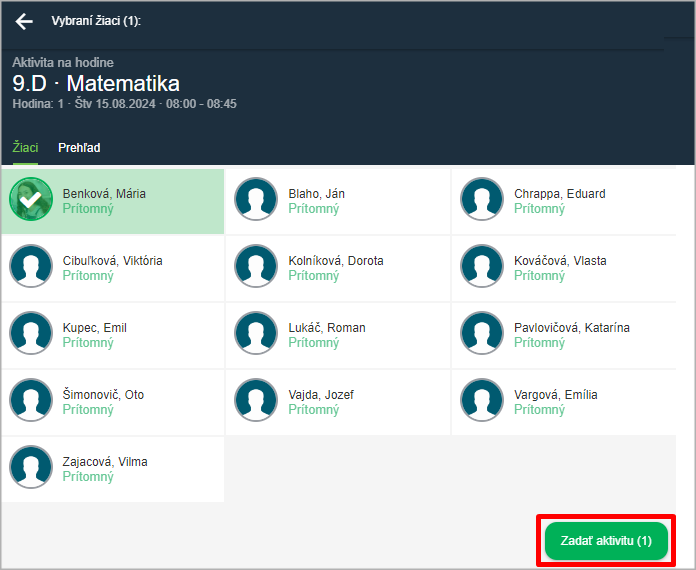Click Prítomný status under Kupec, Emil
Viewport: 696px width, 570px height.
88,343
